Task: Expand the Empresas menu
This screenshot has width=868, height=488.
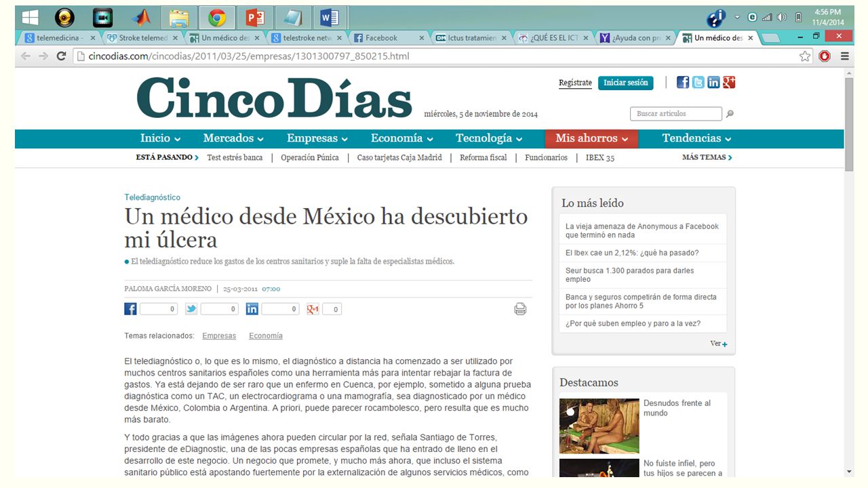Action: point(317,138)
